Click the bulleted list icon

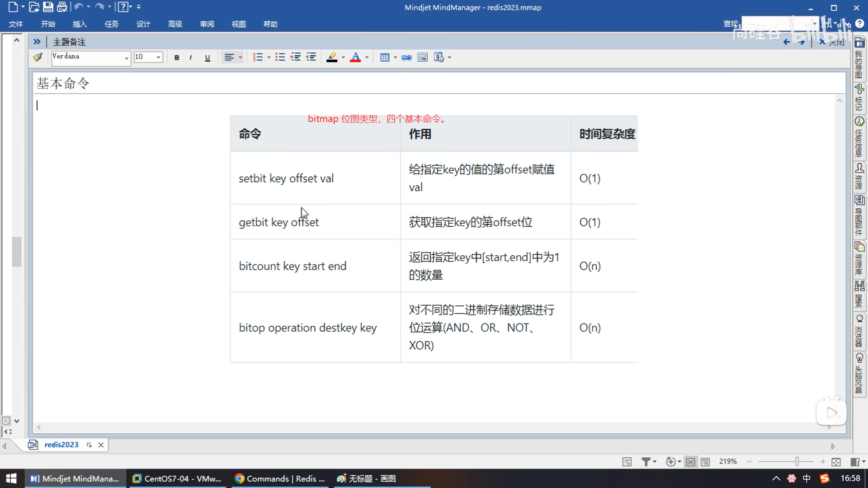click(x=280, y=57)
